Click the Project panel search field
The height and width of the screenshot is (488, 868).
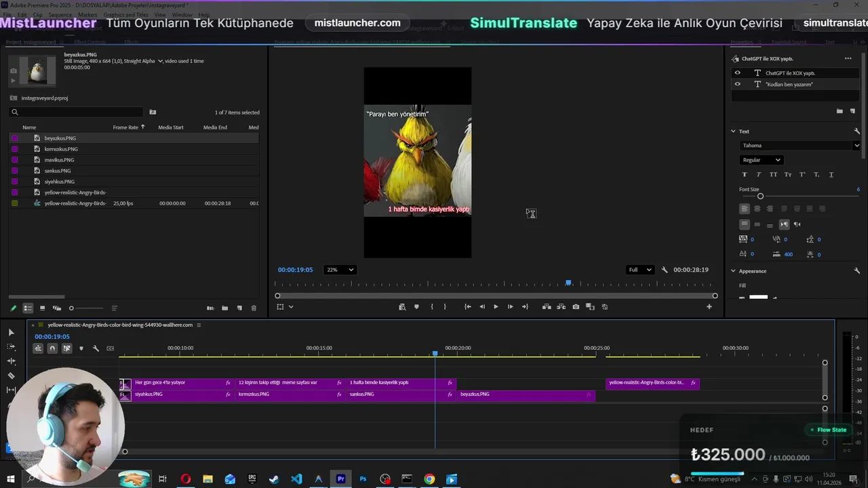(x=77, y=113)
